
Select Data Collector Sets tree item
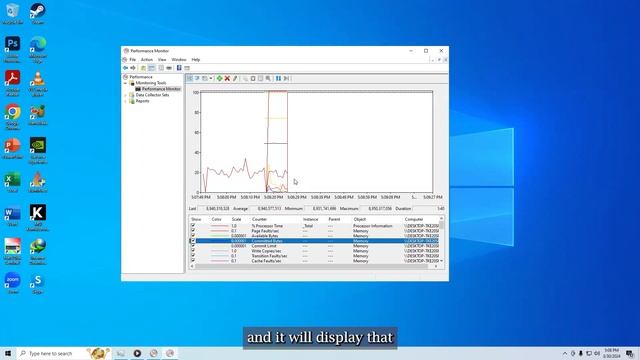pos(152,95)
